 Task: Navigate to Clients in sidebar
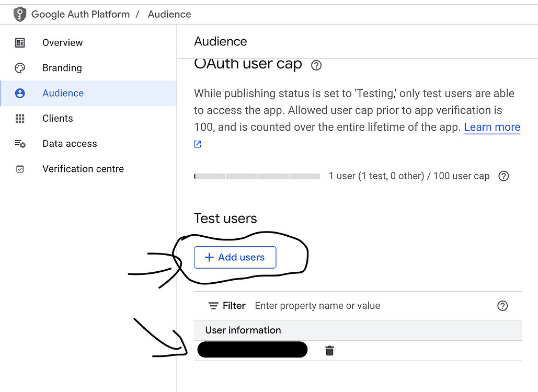click(x=58, y=118)
